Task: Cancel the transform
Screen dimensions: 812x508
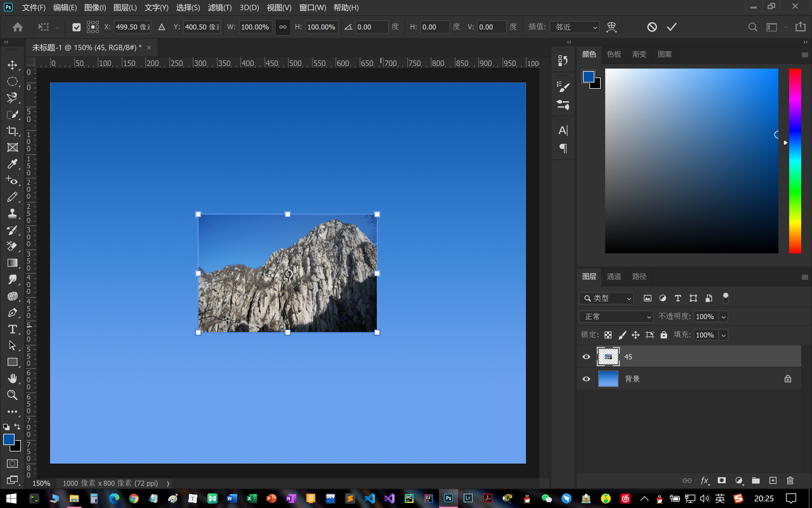Action: click(x=652, y=27)
